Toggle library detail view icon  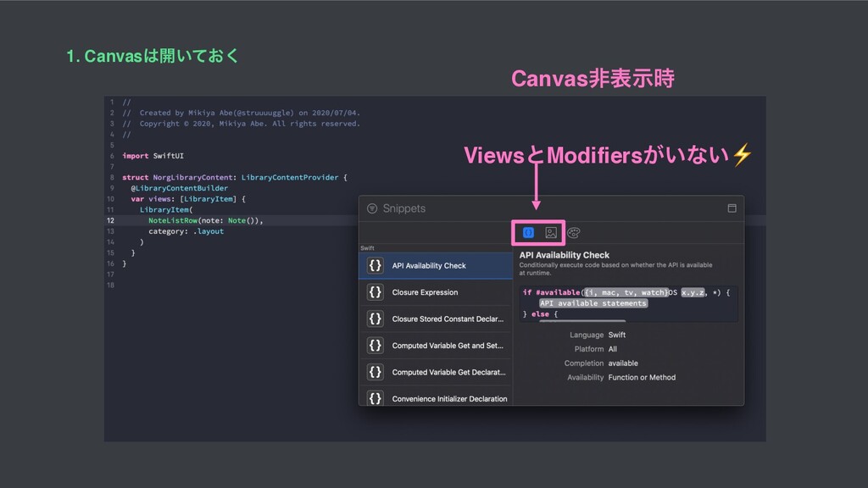coord(732,208)
